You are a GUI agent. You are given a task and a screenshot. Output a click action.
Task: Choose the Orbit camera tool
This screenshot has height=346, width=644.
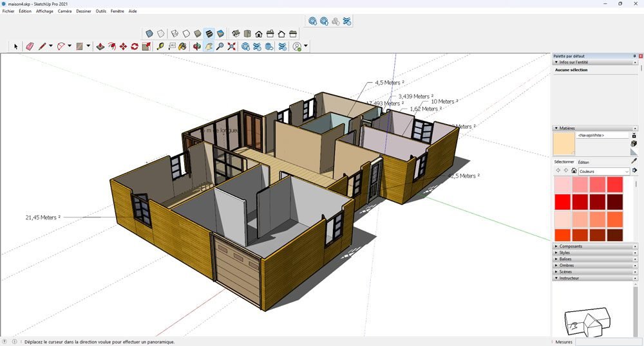(197, 46)
